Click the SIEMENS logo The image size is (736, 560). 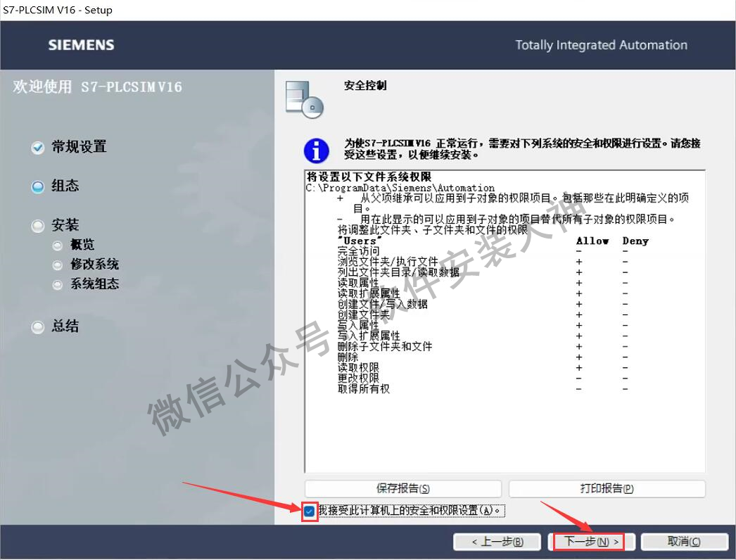tap(81, 45)
